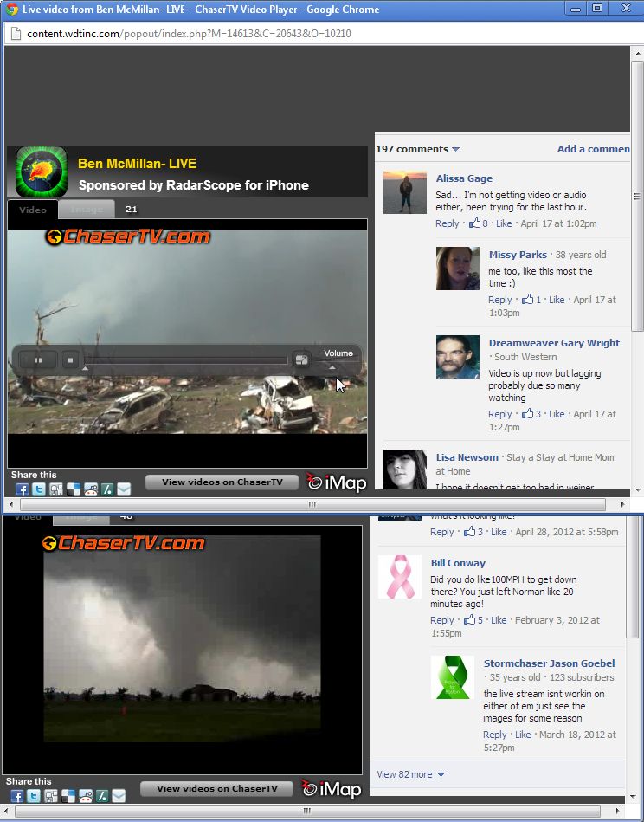
Task: Stop the live video playback
Action: pos(70,360)
